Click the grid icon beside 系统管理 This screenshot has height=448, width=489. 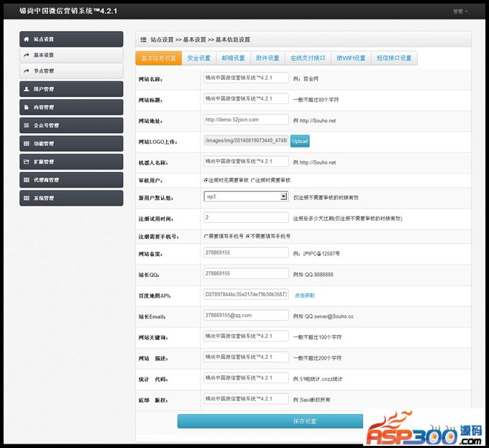[27, 198]
